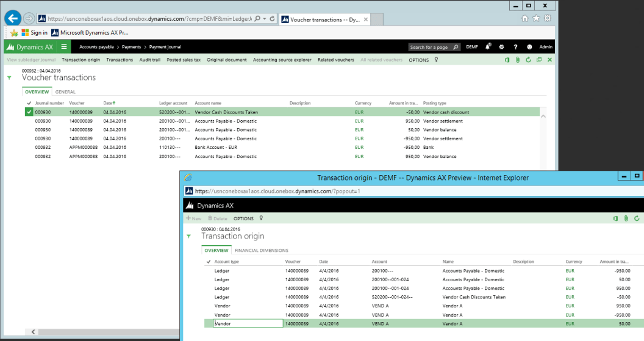This screenshot has width=644, height=341.
Task: Open notifications bell in Dynamics header
Action: (487, 47)
